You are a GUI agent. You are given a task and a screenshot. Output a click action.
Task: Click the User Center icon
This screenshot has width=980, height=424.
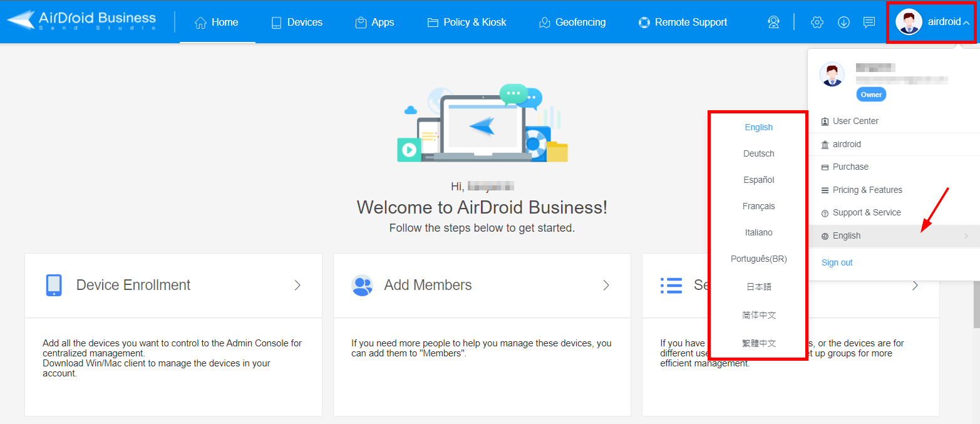point(825,122)
